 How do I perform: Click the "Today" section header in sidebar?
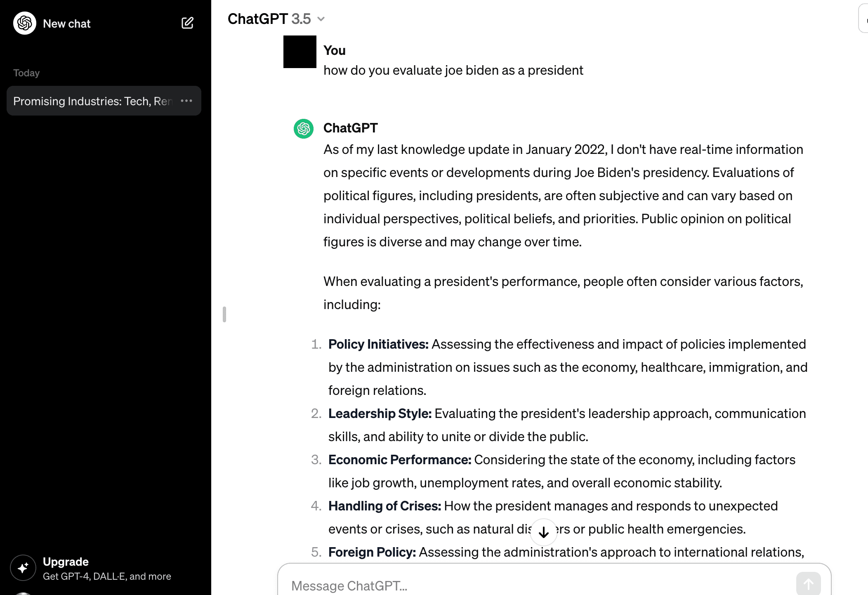26,73
